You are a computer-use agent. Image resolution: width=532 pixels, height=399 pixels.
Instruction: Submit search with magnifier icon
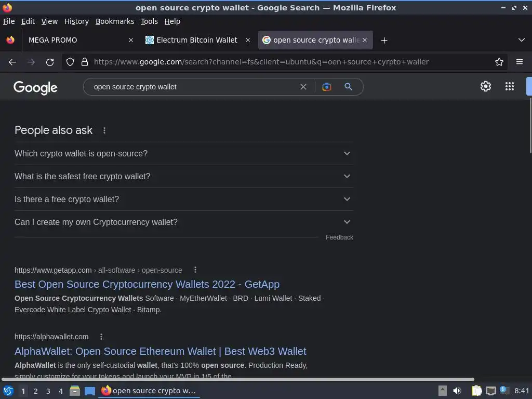coord(348,87)
